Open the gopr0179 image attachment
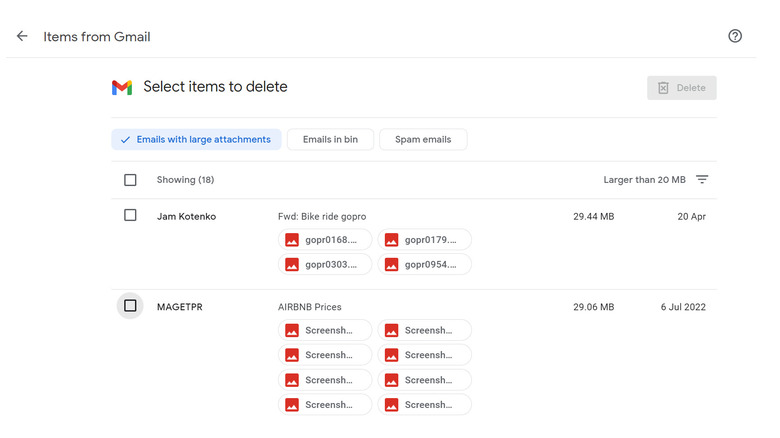This screenshot has width=780, height=438. (x=425, y=240)
